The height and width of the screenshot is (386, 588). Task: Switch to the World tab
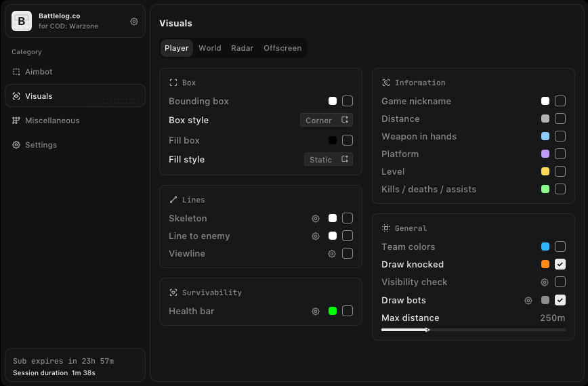(210, 48)
